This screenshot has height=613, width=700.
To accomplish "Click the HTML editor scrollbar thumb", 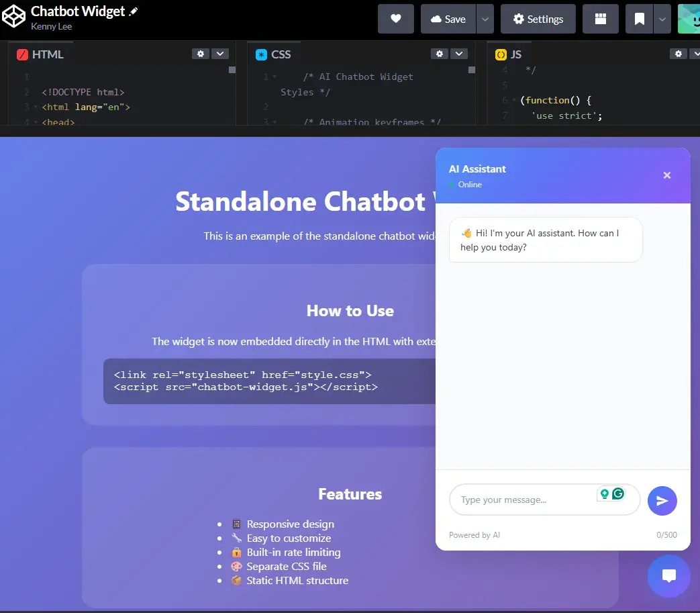I will [232, 70].
